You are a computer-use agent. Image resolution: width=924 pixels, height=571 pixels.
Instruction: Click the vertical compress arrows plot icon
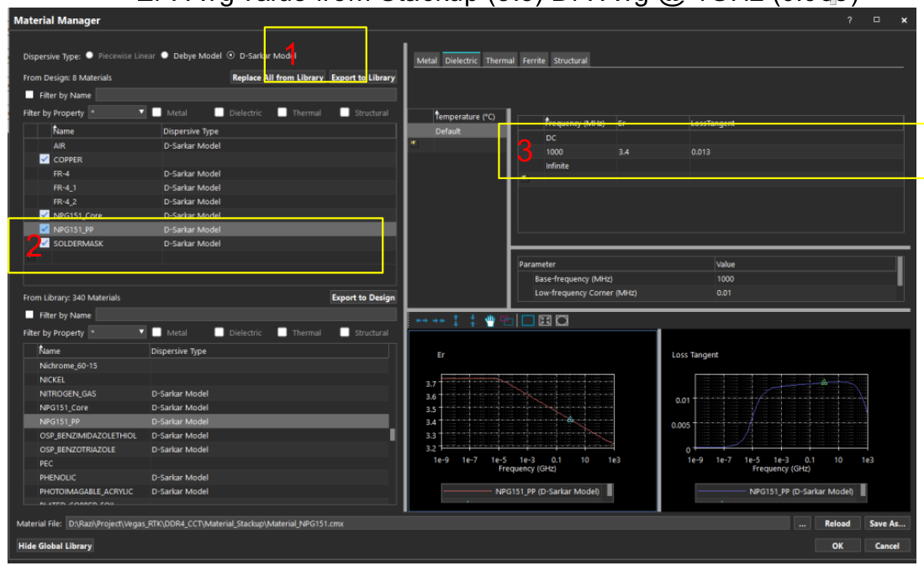473,320
